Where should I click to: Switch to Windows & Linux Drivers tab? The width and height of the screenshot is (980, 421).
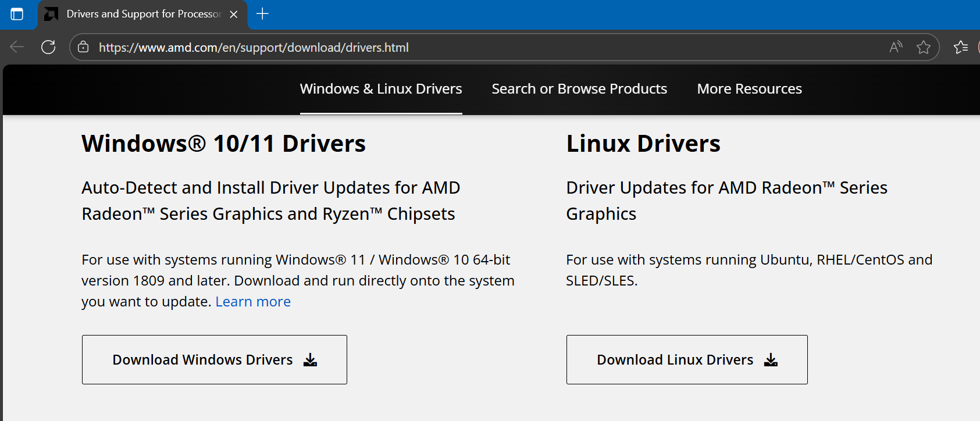[381, 89]
